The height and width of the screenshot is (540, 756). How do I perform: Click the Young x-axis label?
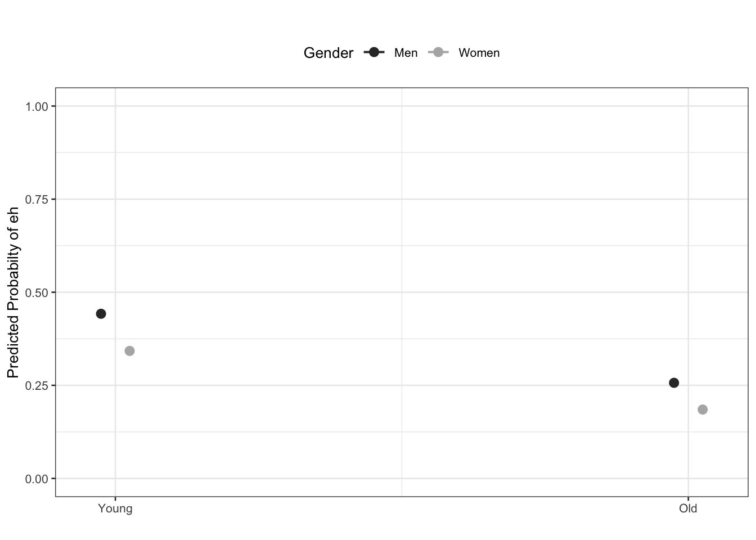[115, 508]
